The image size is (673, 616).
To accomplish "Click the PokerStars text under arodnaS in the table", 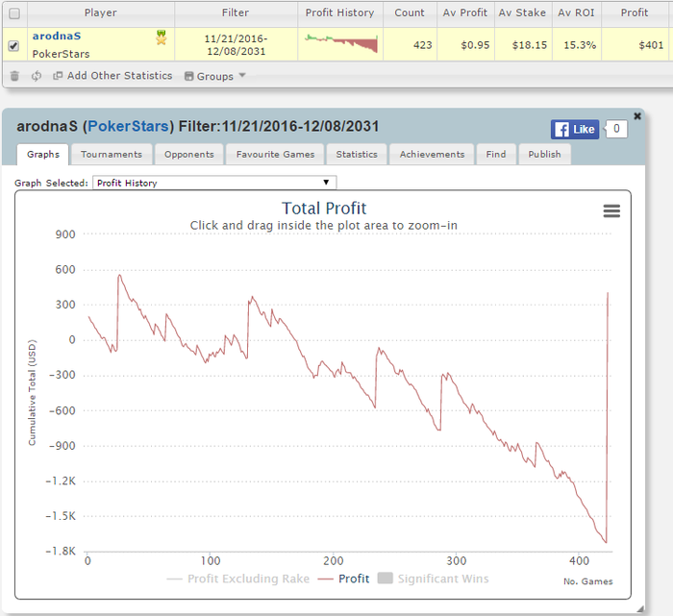I will [61, 54].
